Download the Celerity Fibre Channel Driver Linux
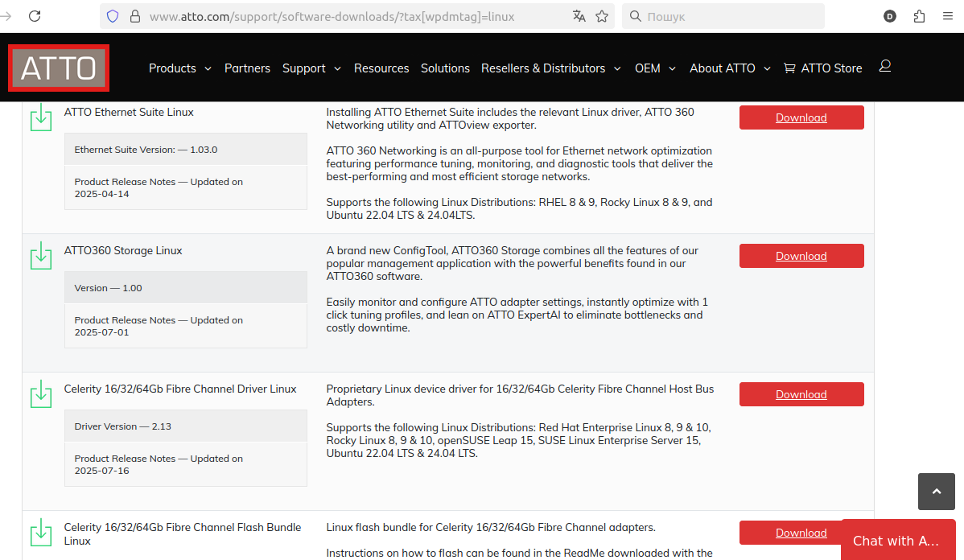 tap(801, 394)
